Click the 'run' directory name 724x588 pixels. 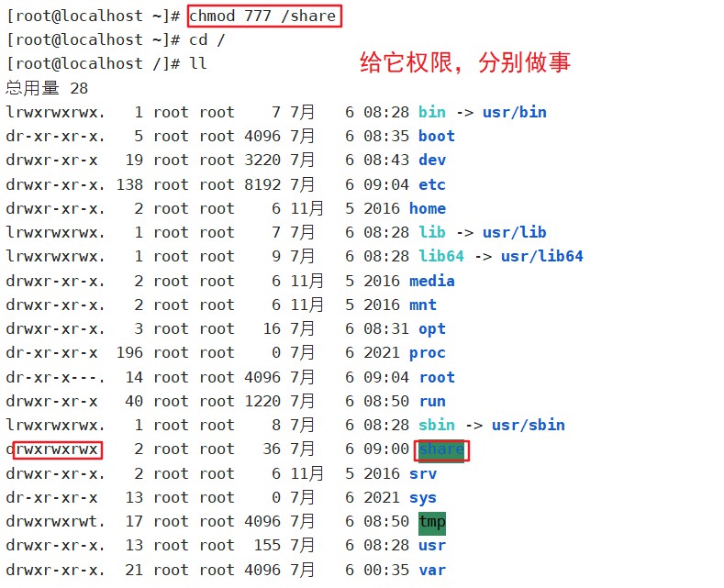[x=432, y=402]
